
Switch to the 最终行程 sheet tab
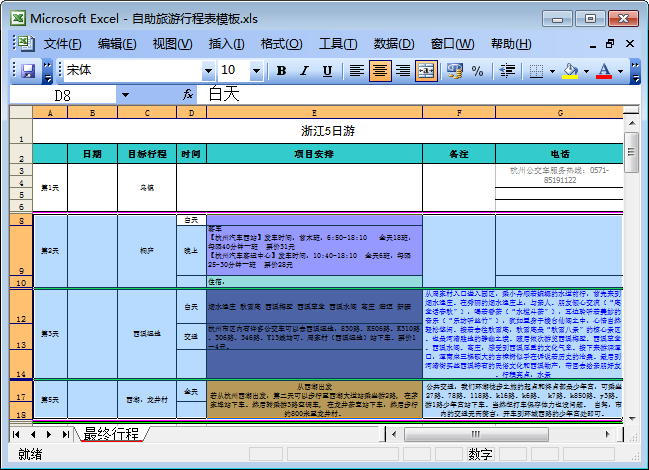tap(111, 434)
